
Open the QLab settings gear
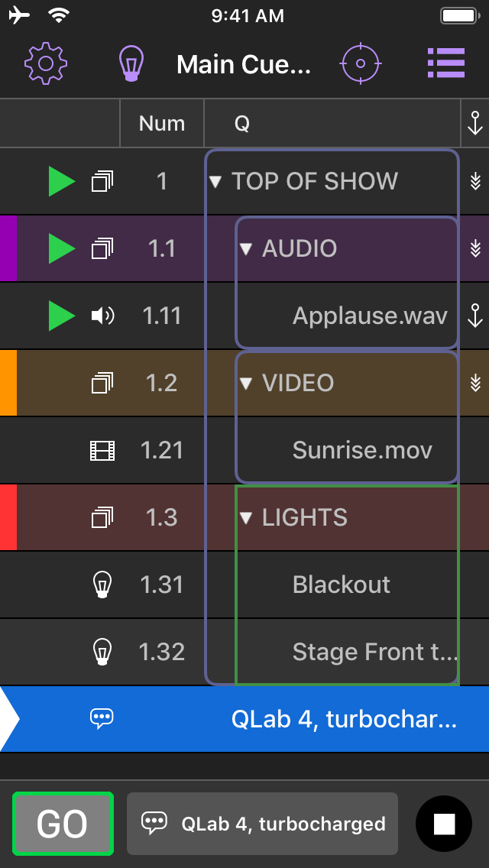[45, 64]
